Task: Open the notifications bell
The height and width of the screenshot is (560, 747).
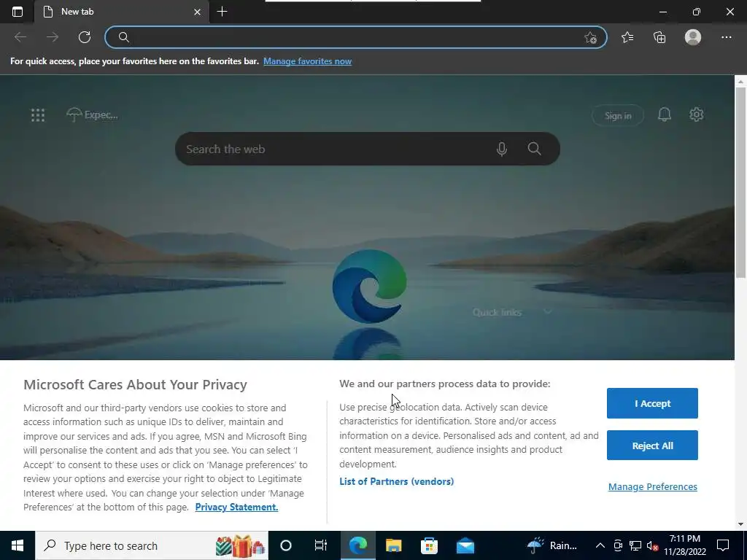Action: 664,114
